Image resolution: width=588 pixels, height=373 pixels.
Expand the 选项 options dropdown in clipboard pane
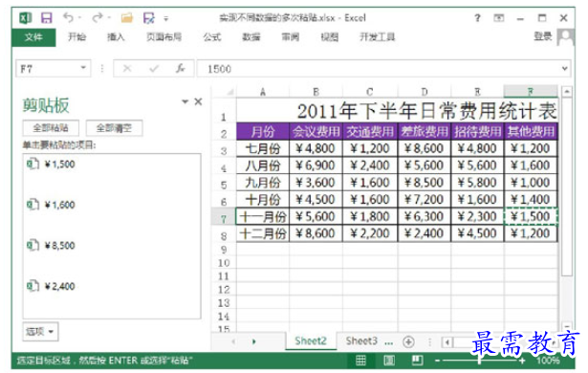(x=40, y=331)
